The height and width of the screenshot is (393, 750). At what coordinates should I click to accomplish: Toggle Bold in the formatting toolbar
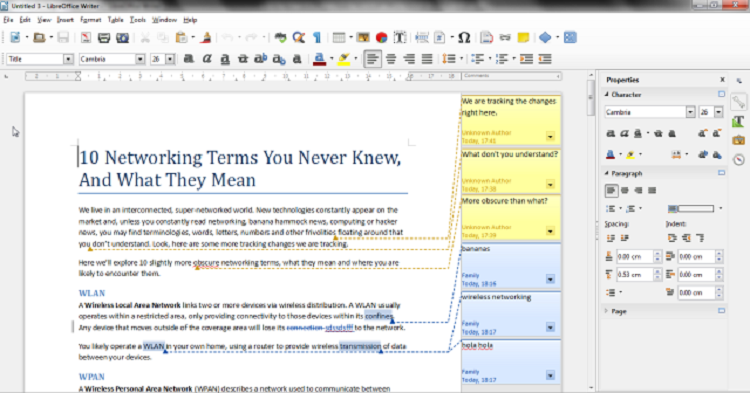pos(189,59)
